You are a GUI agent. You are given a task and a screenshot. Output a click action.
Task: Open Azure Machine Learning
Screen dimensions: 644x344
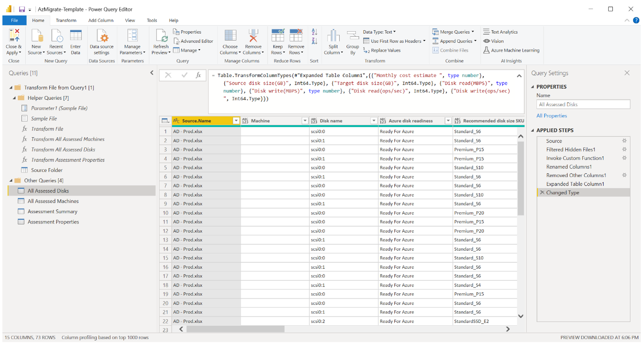511,50
